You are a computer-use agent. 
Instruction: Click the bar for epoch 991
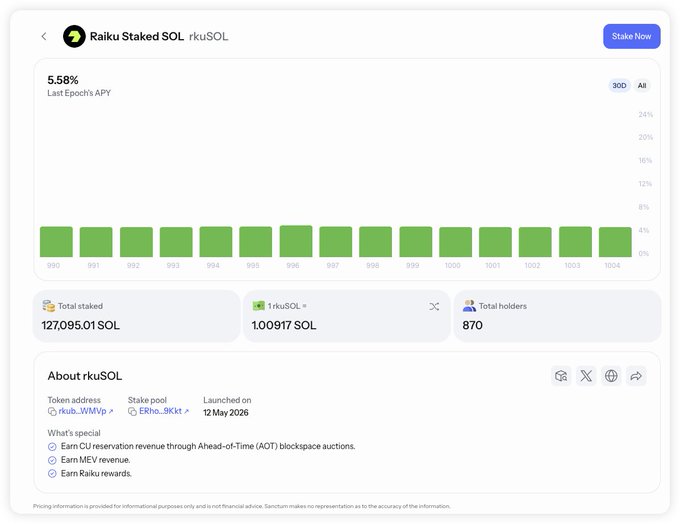[x=96, y=242]
